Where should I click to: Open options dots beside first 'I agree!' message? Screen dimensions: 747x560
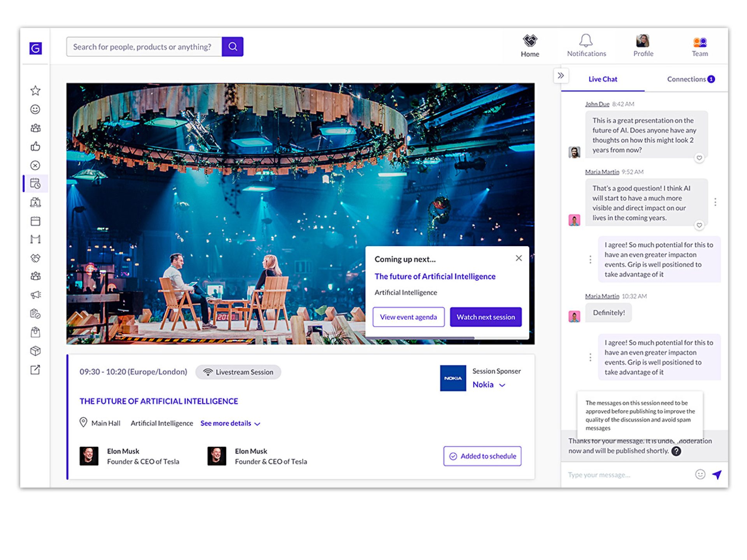point(590,259)
